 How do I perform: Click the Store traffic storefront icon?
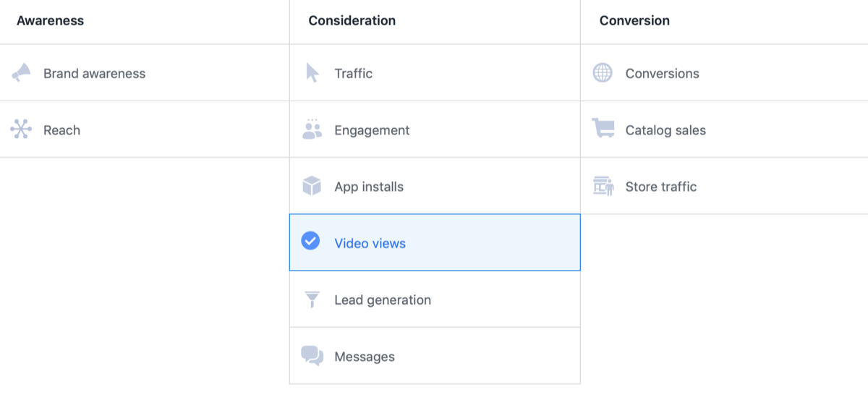coord(603,187)
